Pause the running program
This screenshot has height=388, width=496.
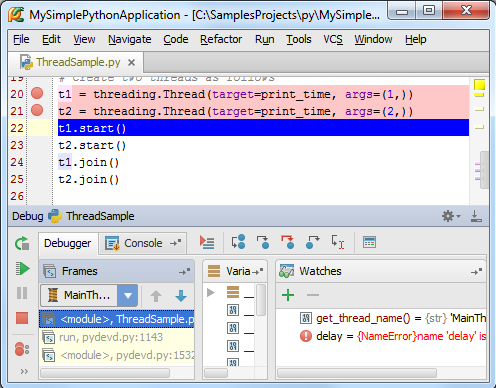[22, 293]
